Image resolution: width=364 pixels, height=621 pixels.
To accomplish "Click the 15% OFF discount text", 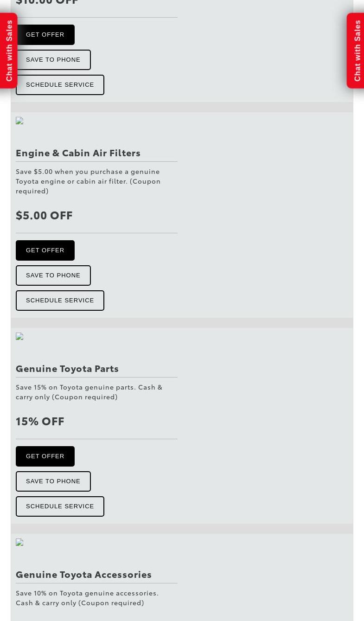I will tap(40, 421).
